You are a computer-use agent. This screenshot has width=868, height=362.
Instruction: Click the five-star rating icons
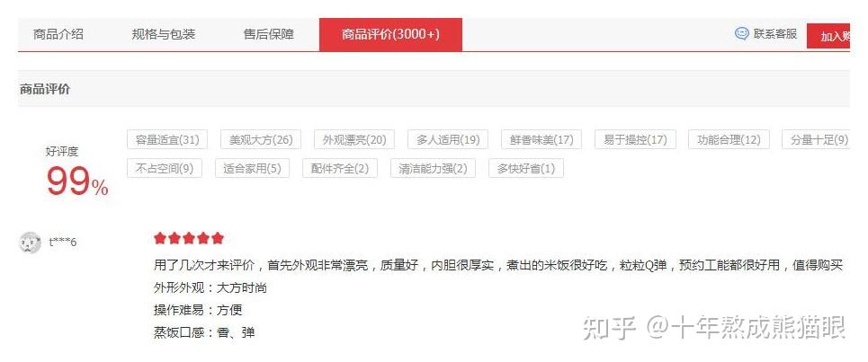(x=189, y=238)
